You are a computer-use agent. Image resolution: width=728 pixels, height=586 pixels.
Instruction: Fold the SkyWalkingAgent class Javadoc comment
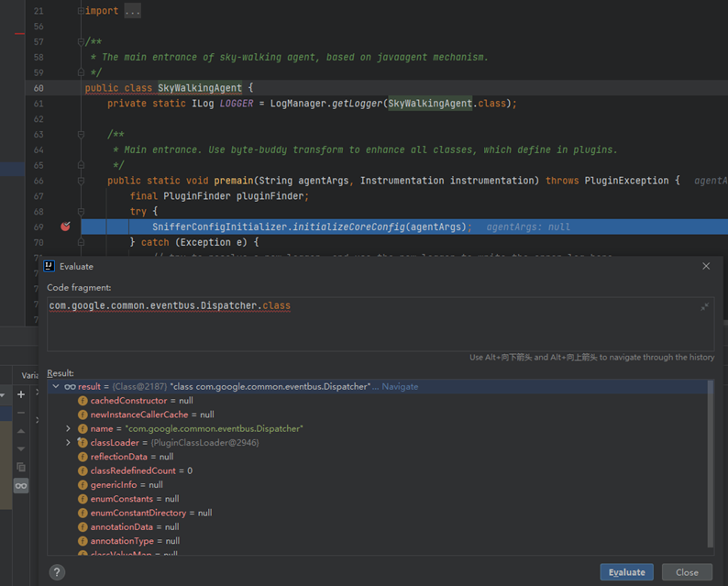(81, 42)
